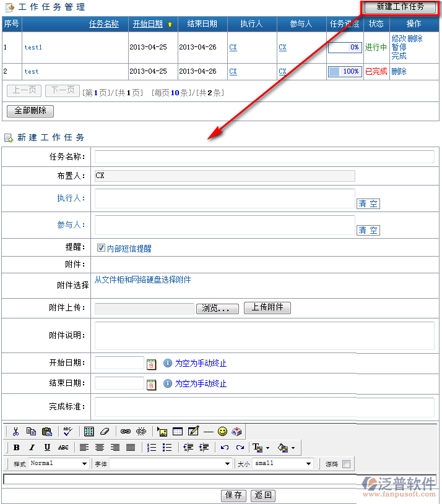Screen dimensions: 442x504
Task: Click 从文件柜和网络硬盘选择附件 link
Action: (x=142, y=280)
